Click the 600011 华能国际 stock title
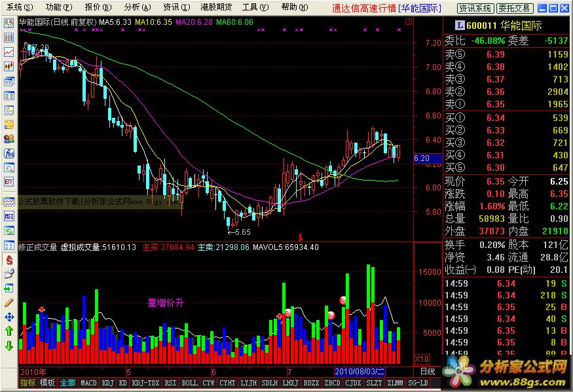Screen dimensions: 573x392 click(x=504, y=26)
